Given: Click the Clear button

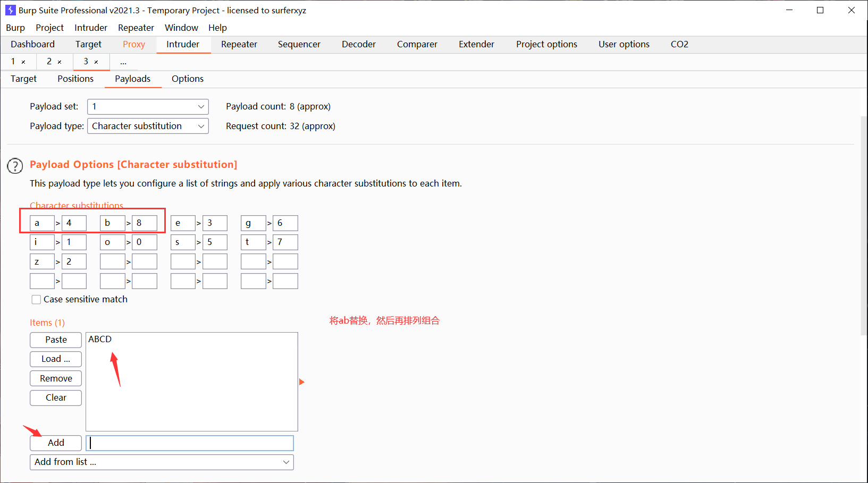Looking at the screenshot, I should (x=56, y=398).
